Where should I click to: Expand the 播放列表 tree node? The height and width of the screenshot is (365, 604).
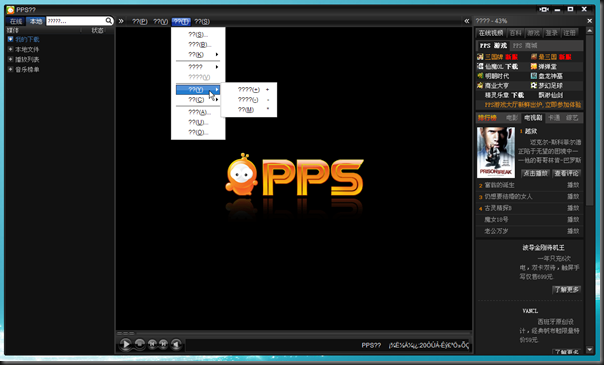[x=10, y=59]
